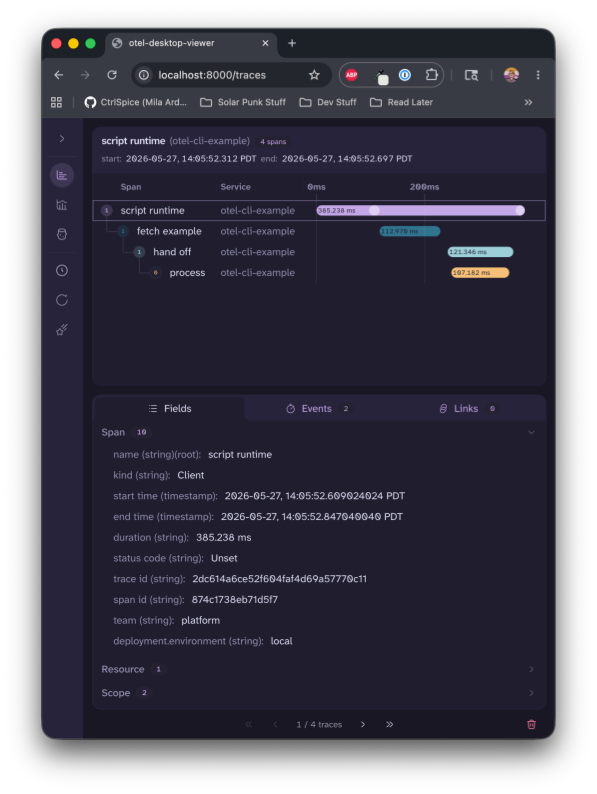597x794 pixels.
Task: Switch to the Links tab
Action: (467, 409)
